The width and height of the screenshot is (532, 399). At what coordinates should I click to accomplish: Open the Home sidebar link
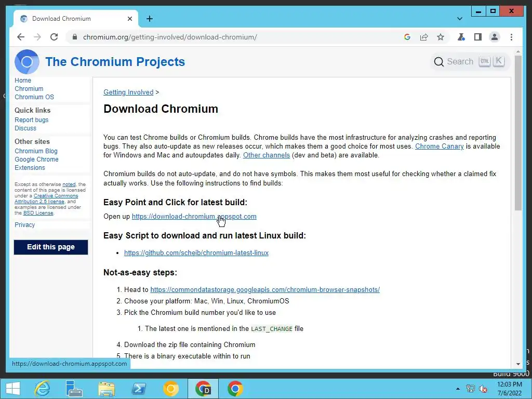23,81
